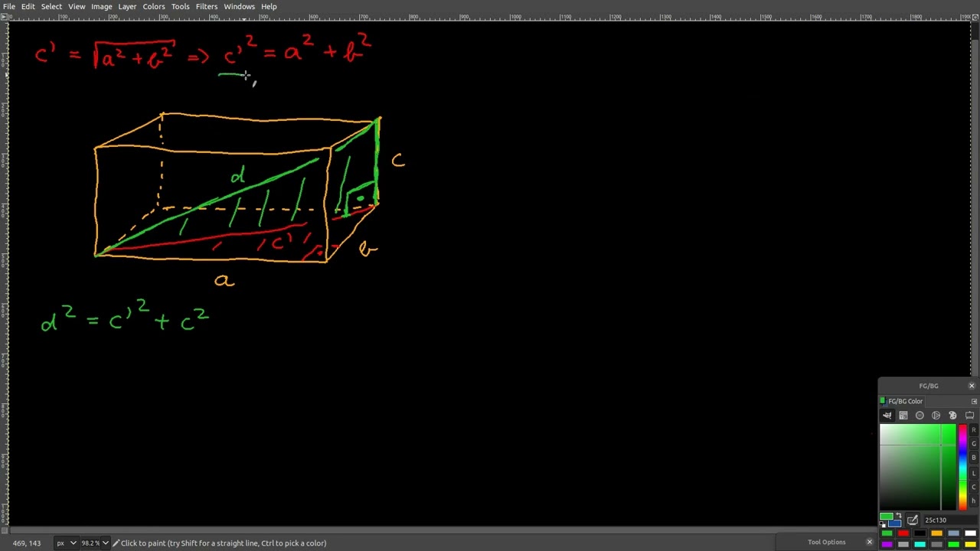The height and width of the screenshot is (551, 980).
Task: Click the hue rainbow slider strip
Action: coord(963,467)
